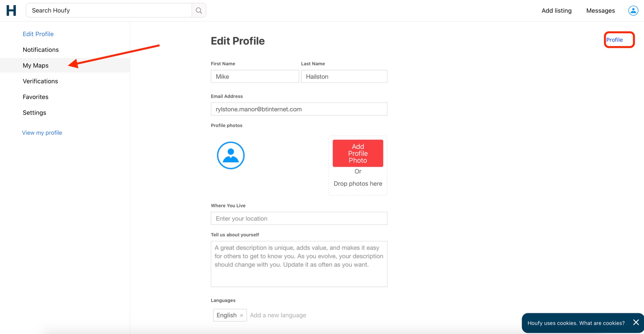The width and height of the screenshot is (644, 334).
Task: Open Verifications in the sidebar
Action: click(x=40, y=81)
